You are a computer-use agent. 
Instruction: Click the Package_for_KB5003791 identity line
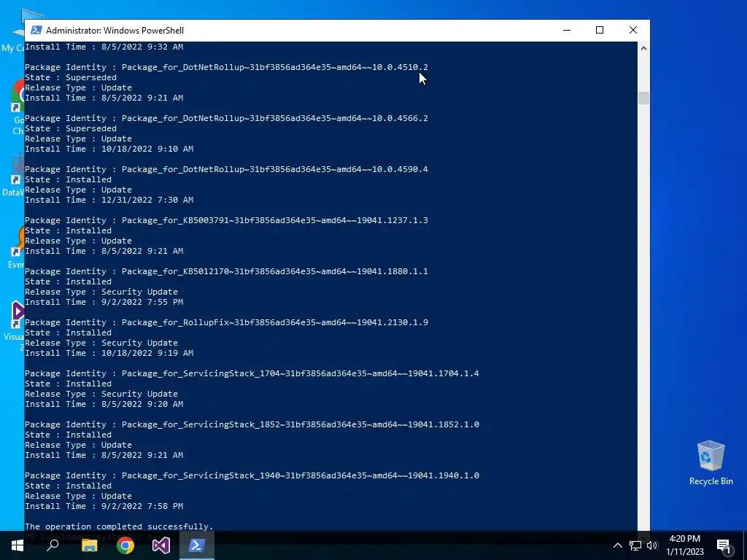pos(226,220)
